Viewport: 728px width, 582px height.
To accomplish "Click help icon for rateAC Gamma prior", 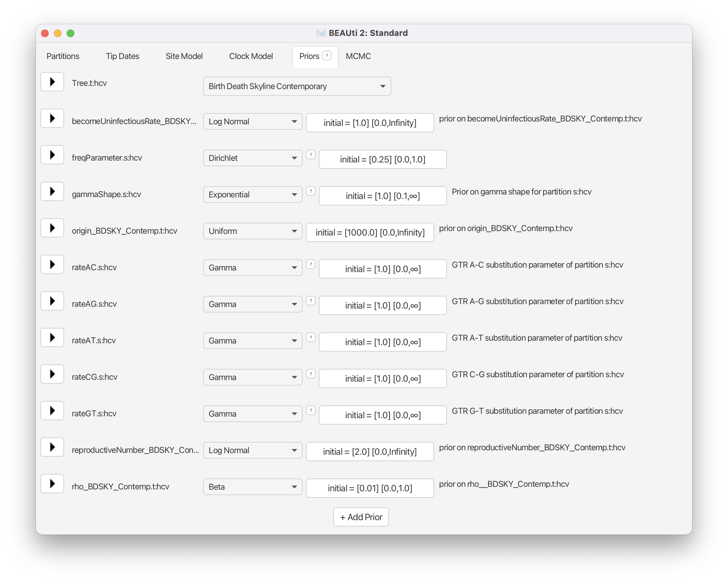I will [x=310, y=264].
